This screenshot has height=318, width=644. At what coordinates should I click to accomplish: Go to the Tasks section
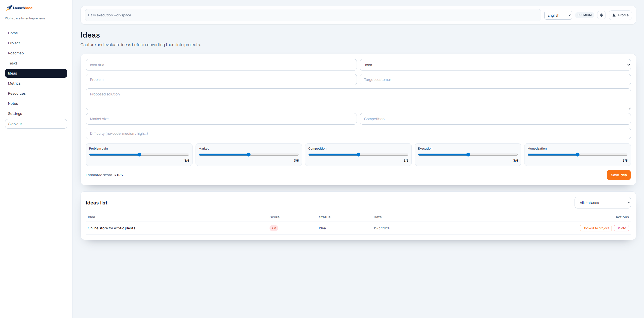click(13, 63)
